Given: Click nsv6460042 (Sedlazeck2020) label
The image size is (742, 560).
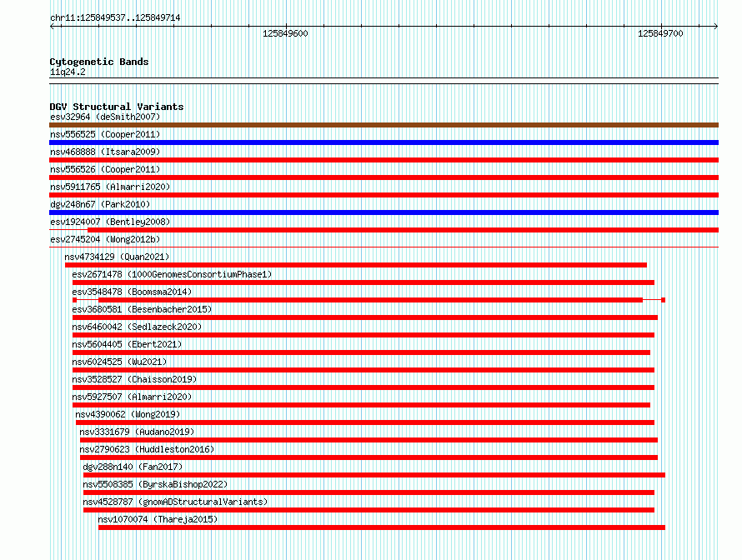Looking at the screenshot, I should tap(137, 327).
